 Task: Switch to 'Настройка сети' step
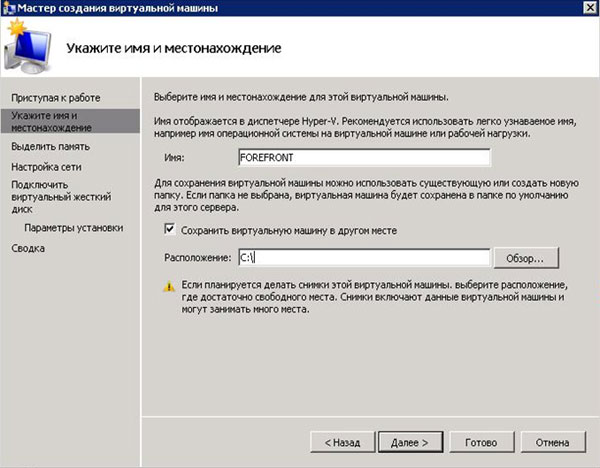tap(46, 167)
